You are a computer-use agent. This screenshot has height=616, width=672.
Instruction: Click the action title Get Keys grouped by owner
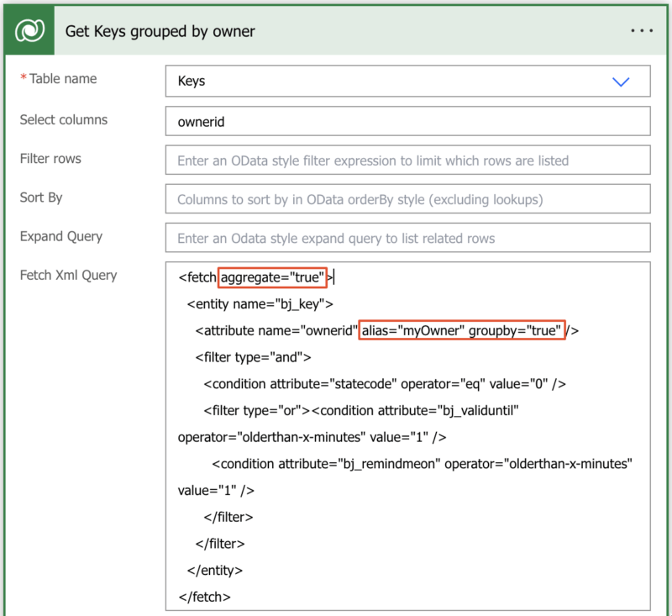[x=160, y=31]
